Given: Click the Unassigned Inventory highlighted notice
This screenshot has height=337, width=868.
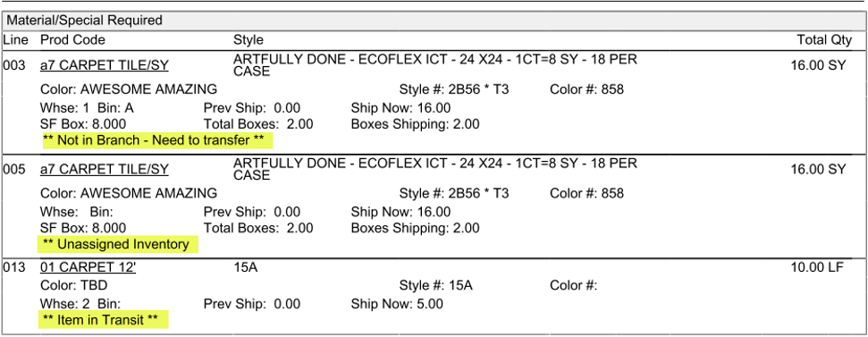Looking at the screenshot, I should [x=118, y=244].
